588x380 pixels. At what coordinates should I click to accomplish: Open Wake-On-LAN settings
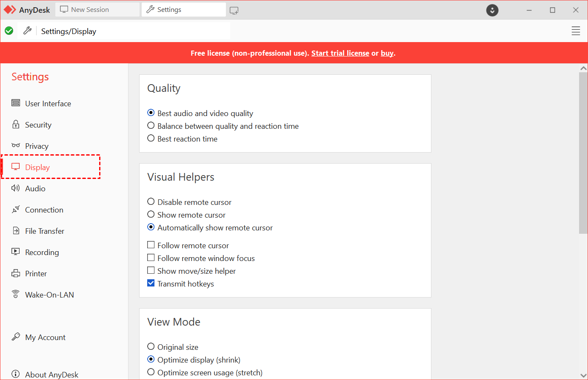[x=50, y=295]
